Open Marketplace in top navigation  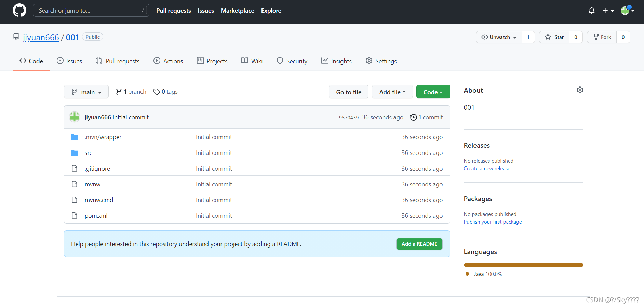pos(238,11)
